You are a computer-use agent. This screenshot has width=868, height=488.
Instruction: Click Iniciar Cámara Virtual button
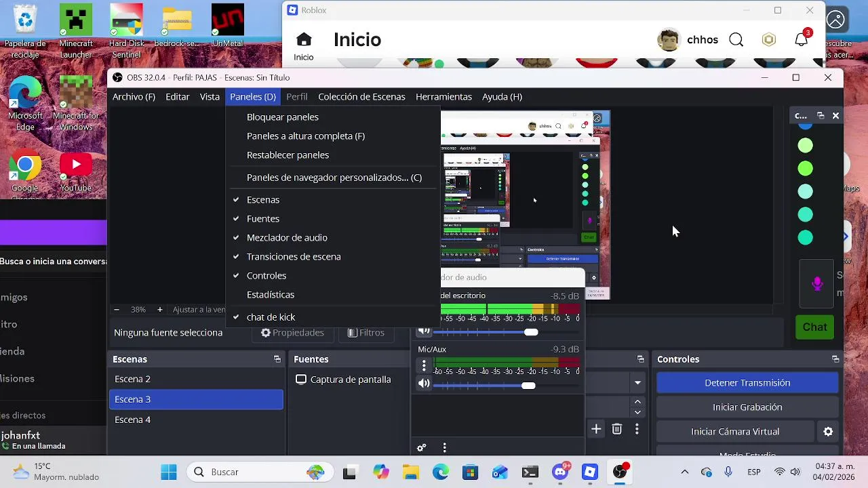pyautogui.click(x=735, y=432)
